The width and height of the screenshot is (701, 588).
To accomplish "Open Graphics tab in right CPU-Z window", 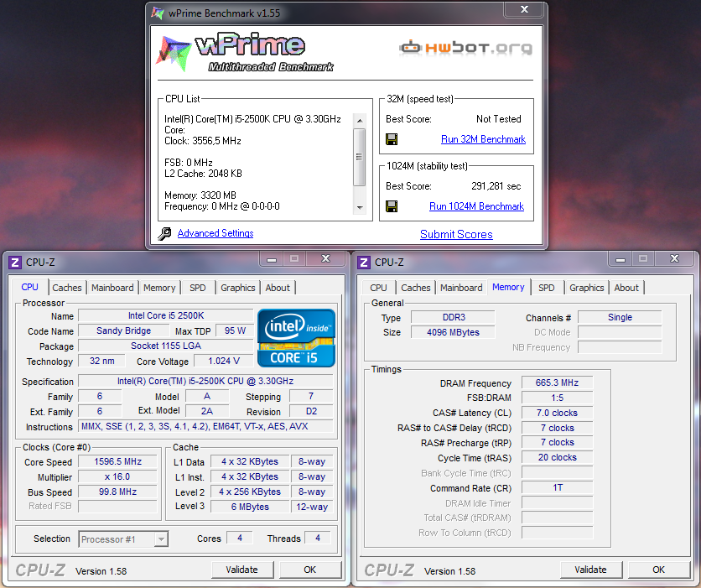I will tap(587, 288).
